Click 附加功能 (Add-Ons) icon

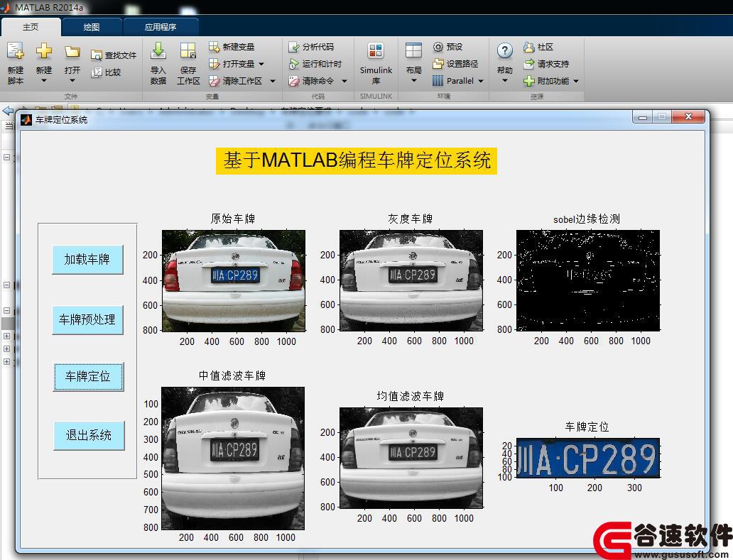pyautogui.click(x=528, y=81)
